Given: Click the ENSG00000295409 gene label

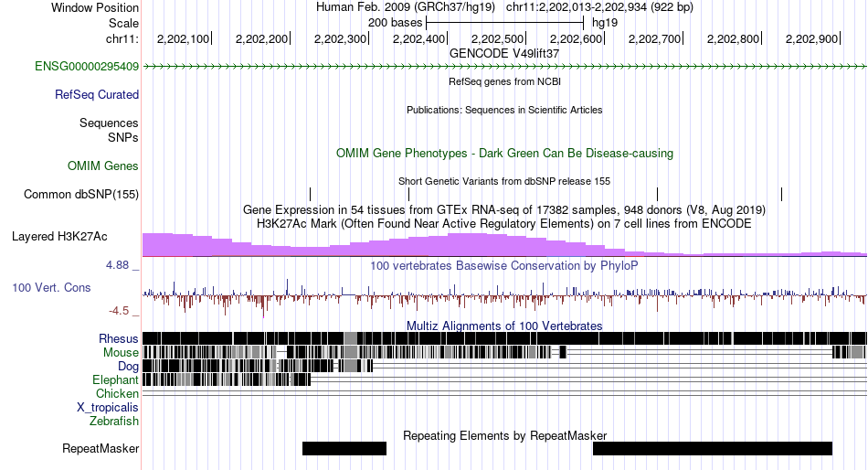Looking at the screenshot, I should tap(87, 67).
